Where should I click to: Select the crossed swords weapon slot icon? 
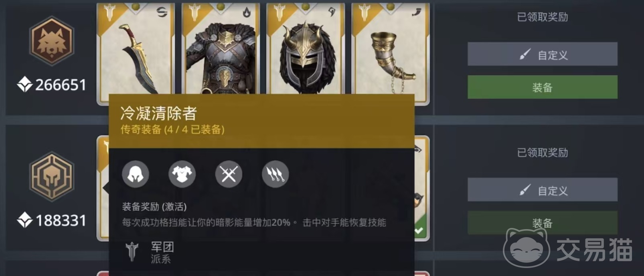coord(229,174)
